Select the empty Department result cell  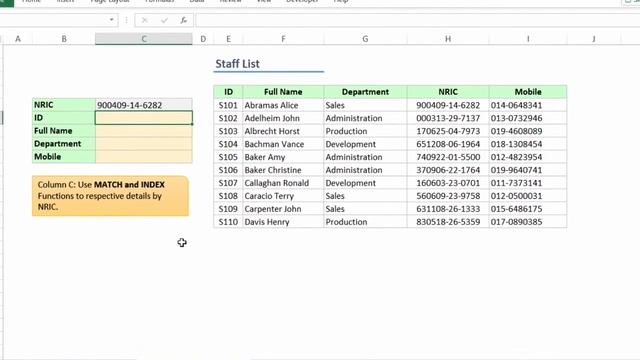[144, 144]
